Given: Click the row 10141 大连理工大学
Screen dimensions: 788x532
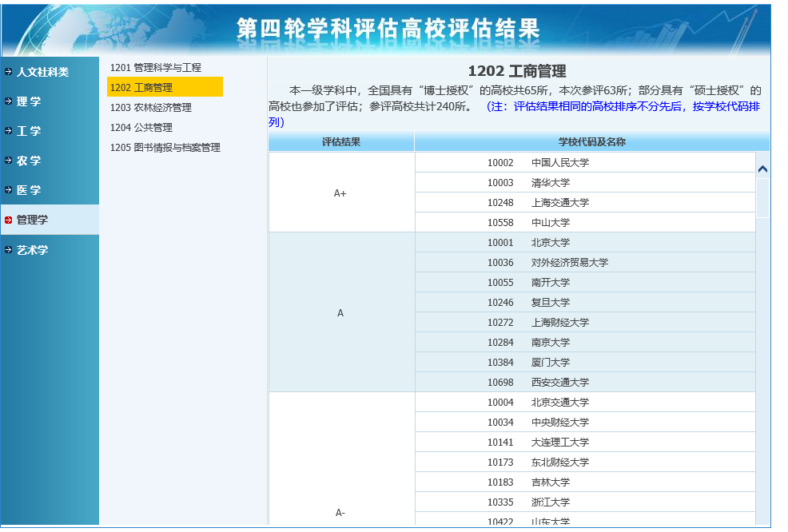Looking at the screenshot, I should point(586,442).
